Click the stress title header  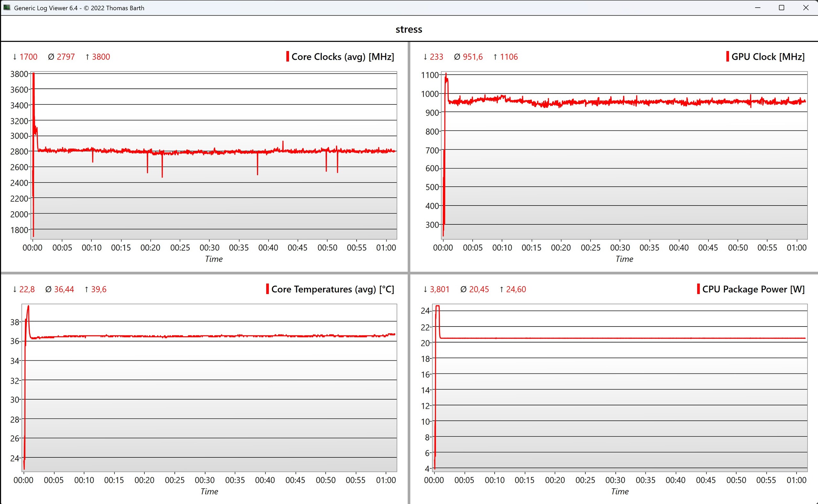coord(409,29)
